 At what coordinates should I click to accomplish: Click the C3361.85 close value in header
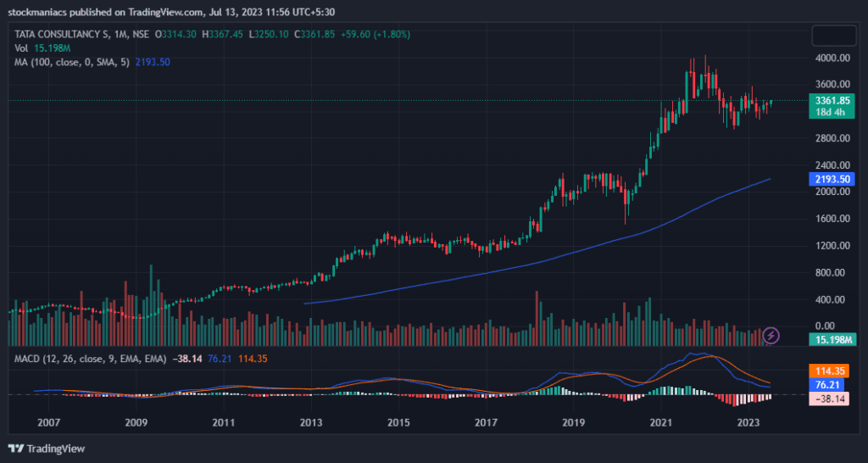pos(314,34)
